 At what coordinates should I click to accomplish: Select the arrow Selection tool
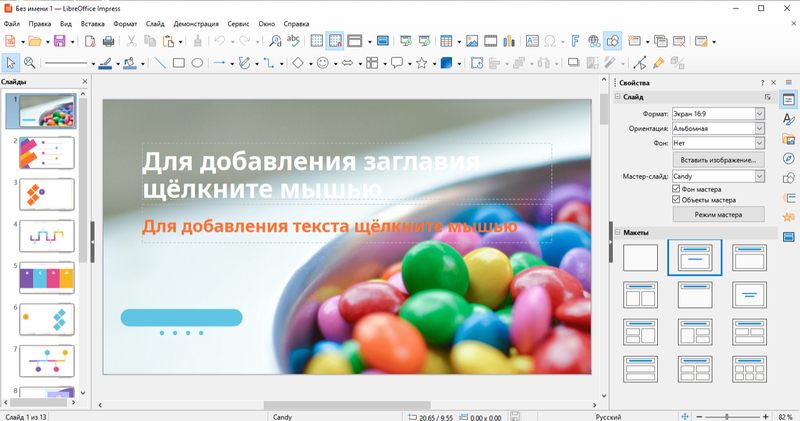point(10,63)
